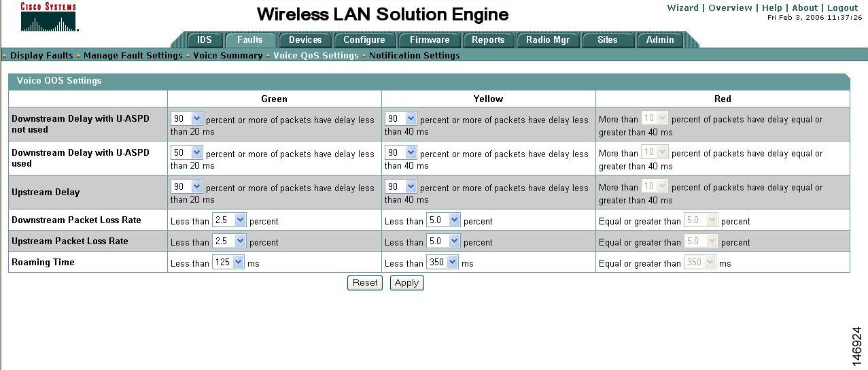Open Red percent dropdown for U-ASPD not used
The height and width of the screenshot is (370, 868).
click(x=655, y=118)
